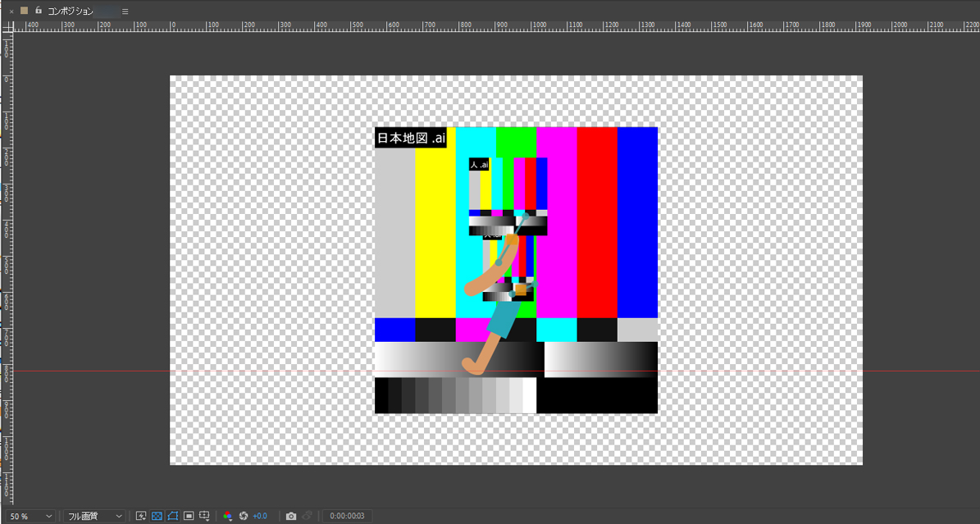The height and width of the screenshot is (524, 980).
Task: Click the 0:00:00:03 timecode display
Action: [x=347, y=516]
